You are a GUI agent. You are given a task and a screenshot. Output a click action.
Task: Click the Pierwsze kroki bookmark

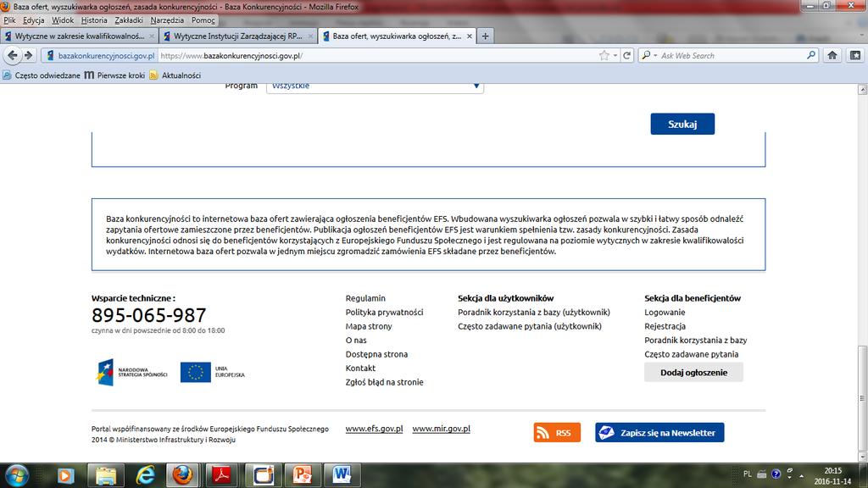pos(114,75)
